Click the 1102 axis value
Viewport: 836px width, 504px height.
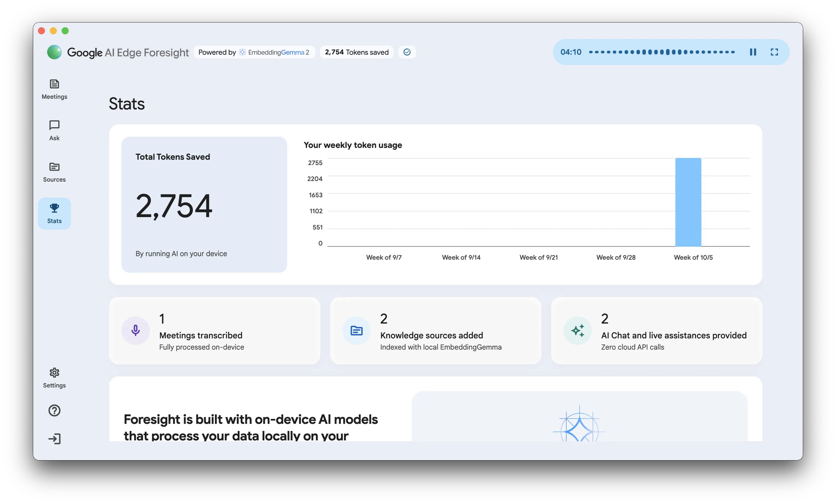pyautogui.click(x=316, y=211)
